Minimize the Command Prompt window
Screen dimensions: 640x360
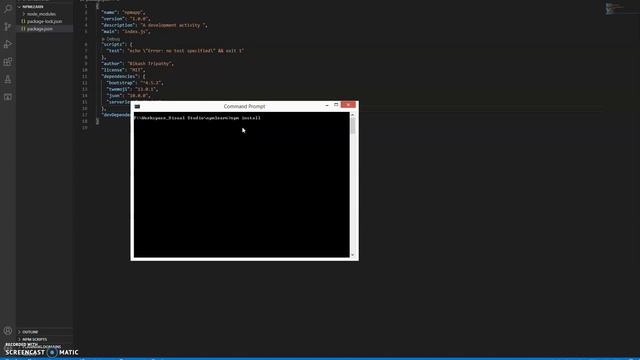click(327, 105)
